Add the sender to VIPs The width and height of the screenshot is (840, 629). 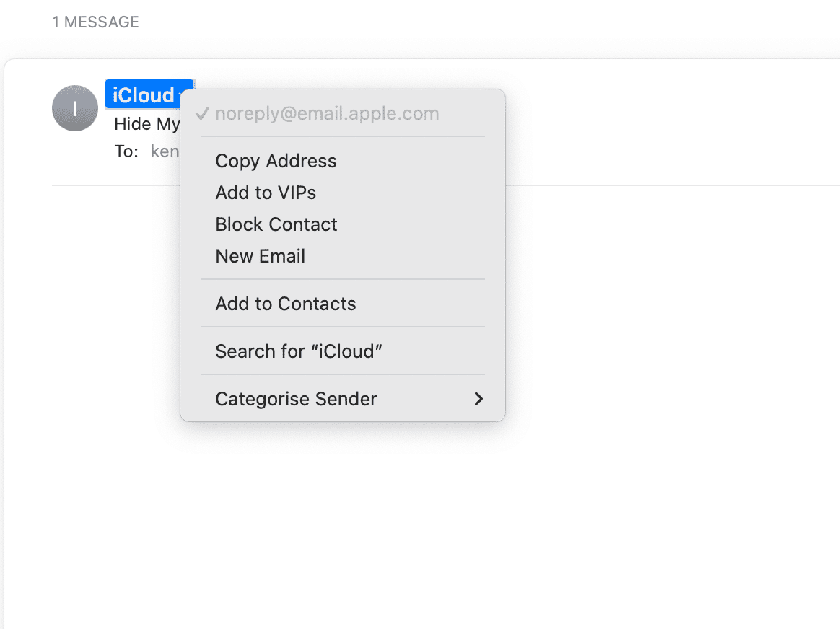coord(266,193)
